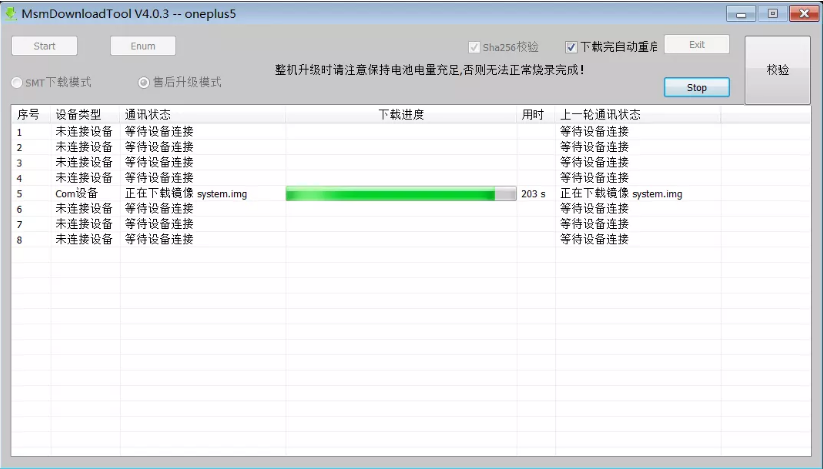Select row 7 by its sequence number
823x469 pixels.
click(19, 225)
